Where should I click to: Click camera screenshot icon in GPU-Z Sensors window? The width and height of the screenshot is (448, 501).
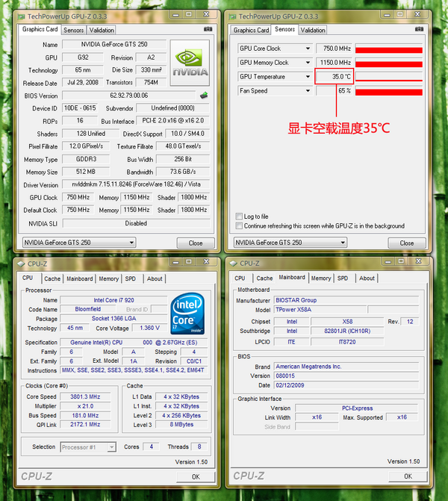419,29
